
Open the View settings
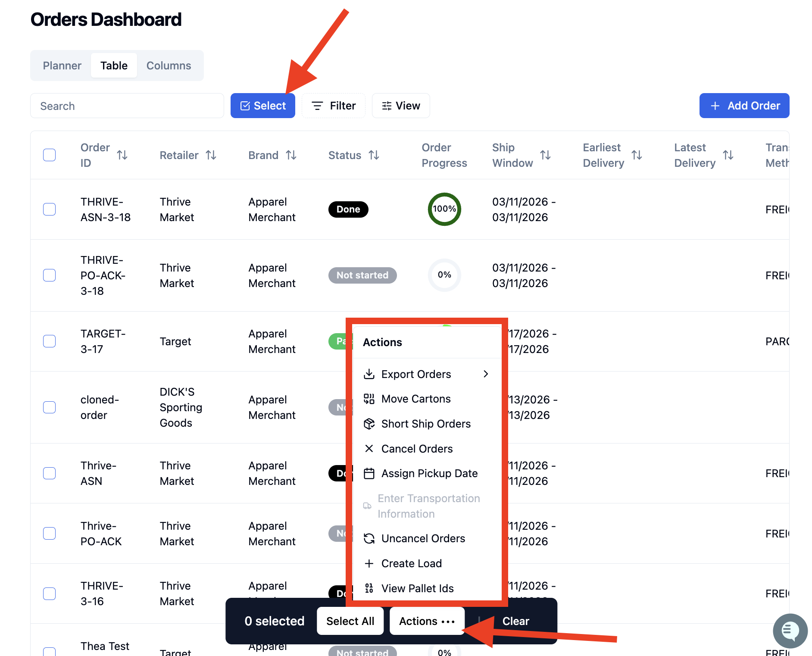[401, 106]
